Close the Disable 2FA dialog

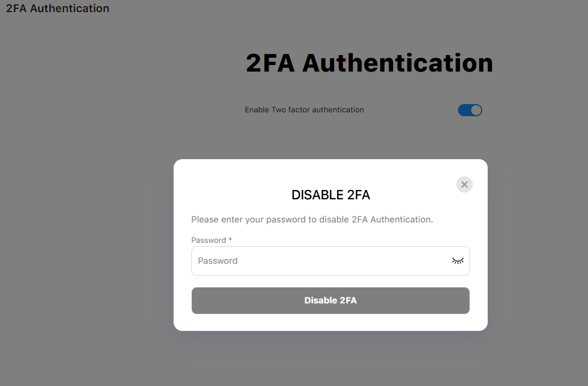tap(465, 184)
